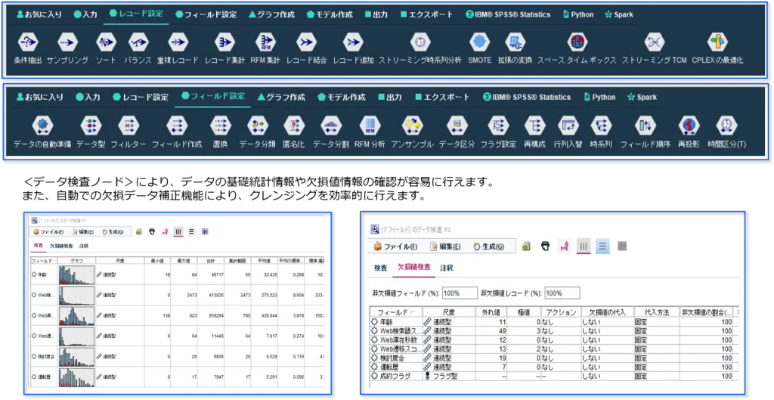Pick the 匿名化 node icon
774x400 pixels.
294,126
